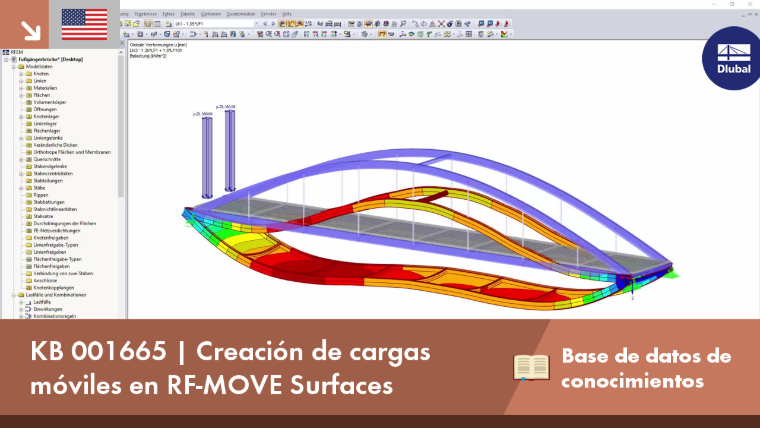
Task: Expand the Linien tree node
Action: click(x=21, y=81)
